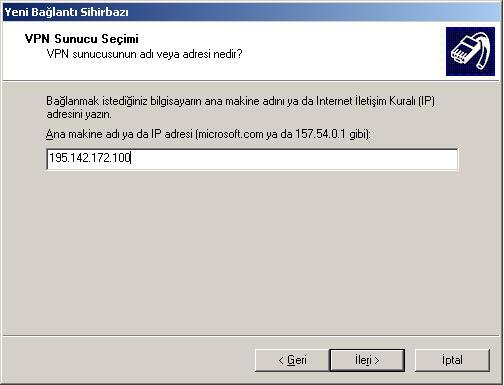Cancel the wizard with İptal
Viewport: 504px width, 385px height.
[452, 360]
